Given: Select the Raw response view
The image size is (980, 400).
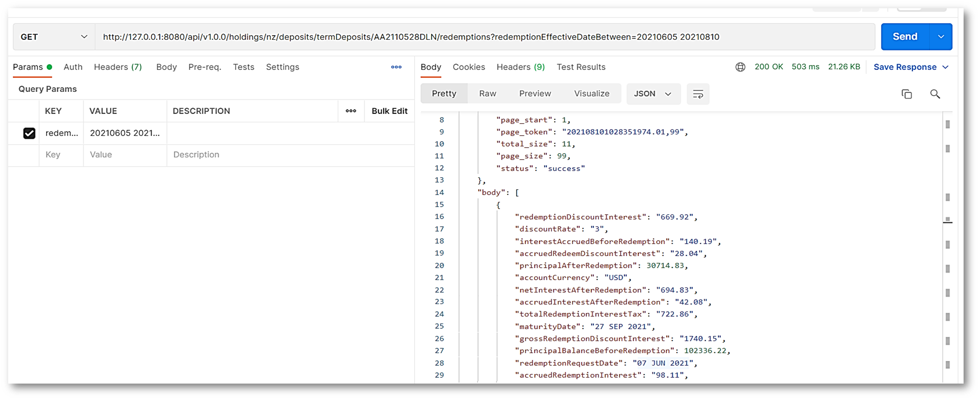Looking at the screenshot, I should pos(487,94).
